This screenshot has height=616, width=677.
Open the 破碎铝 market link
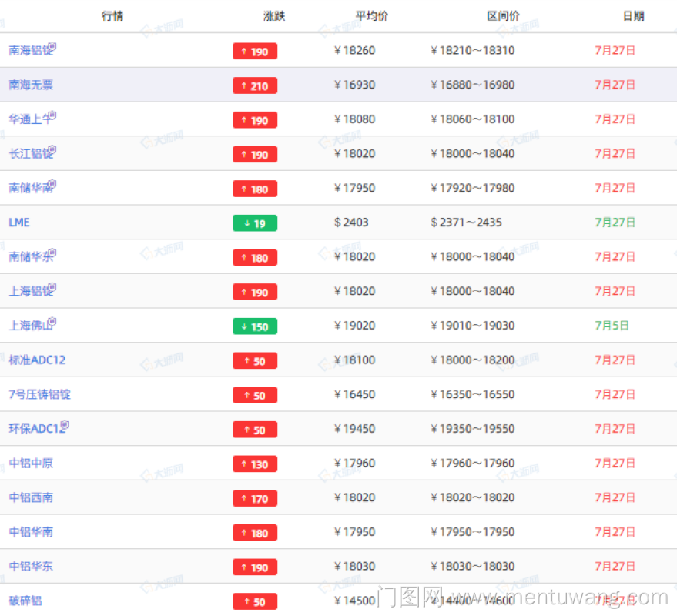25,601
